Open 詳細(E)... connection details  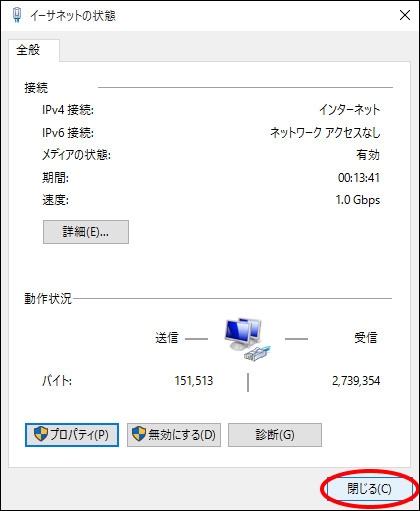[x=86, y=232]
